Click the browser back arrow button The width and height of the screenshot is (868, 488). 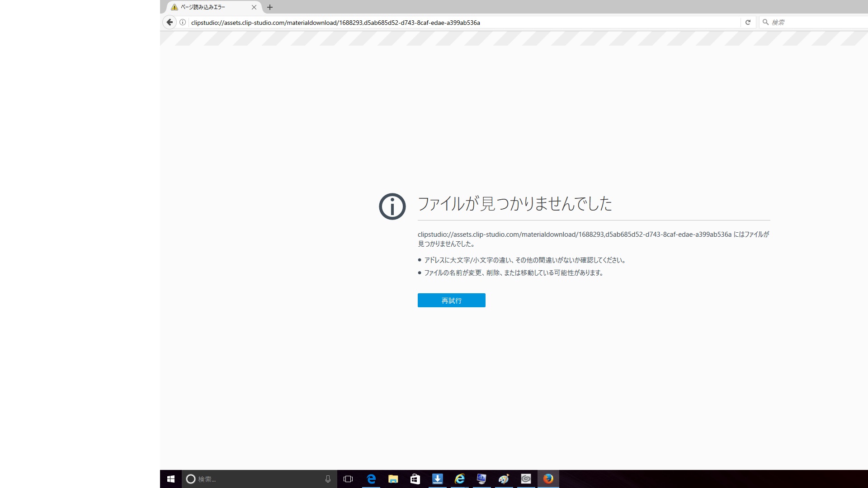pyautogui.click(x=170, y=22)
